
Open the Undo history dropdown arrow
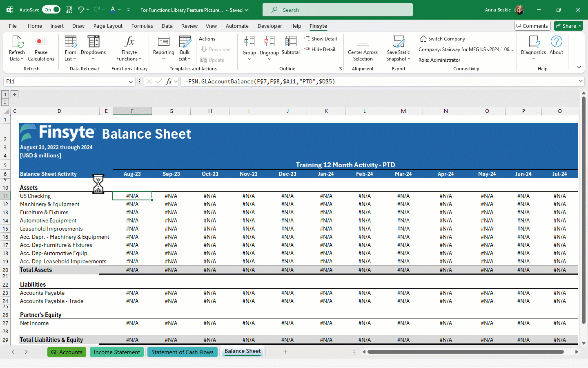click(88, 10)
